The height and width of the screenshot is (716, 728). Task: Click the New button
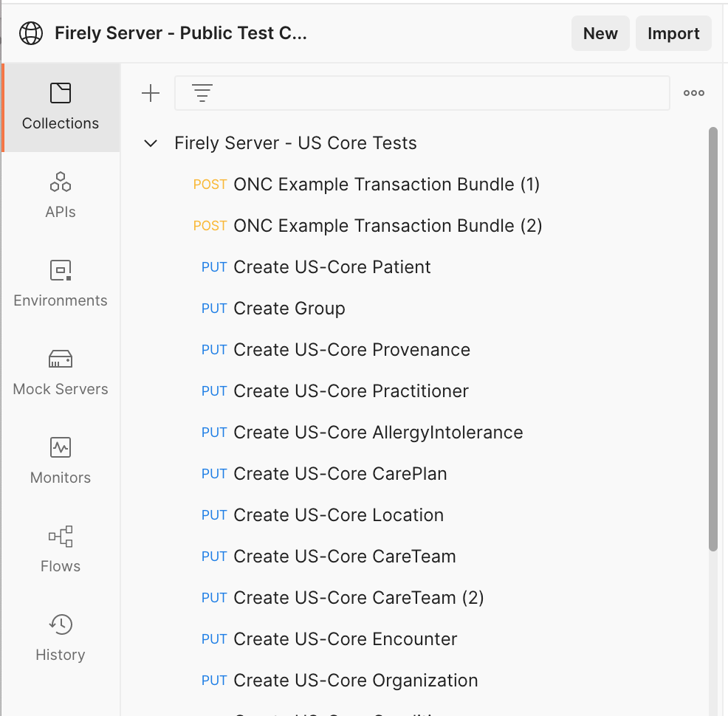(600, 33)
